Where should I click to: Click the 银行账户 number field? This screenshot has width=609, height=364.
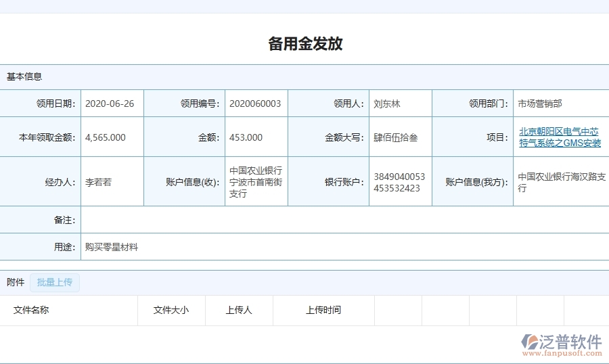pyautogui.click(x=399, y=183)
